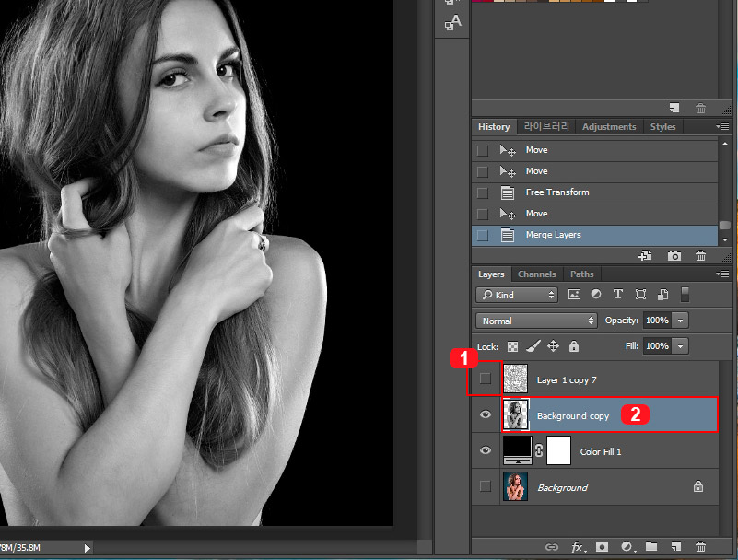
Task: Switch to the Styles tab
Action: click(662, 126)
